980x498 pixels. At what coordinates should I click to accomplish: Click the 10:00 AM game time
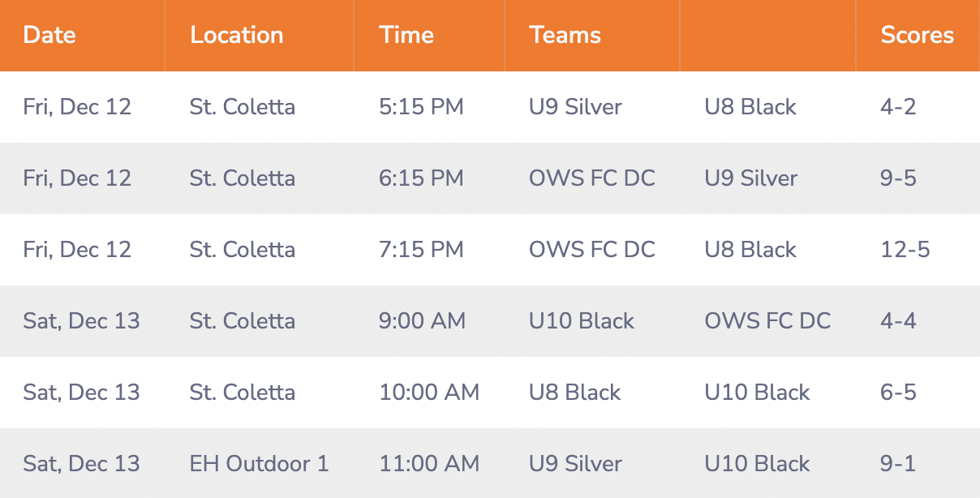(x=429, y=393)
